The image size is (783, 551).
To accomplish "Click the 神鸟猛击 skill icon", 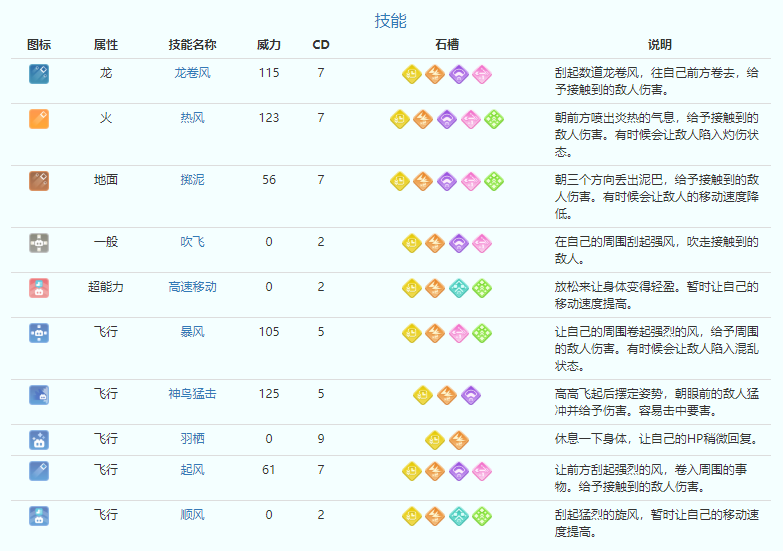I will [39, 395].
